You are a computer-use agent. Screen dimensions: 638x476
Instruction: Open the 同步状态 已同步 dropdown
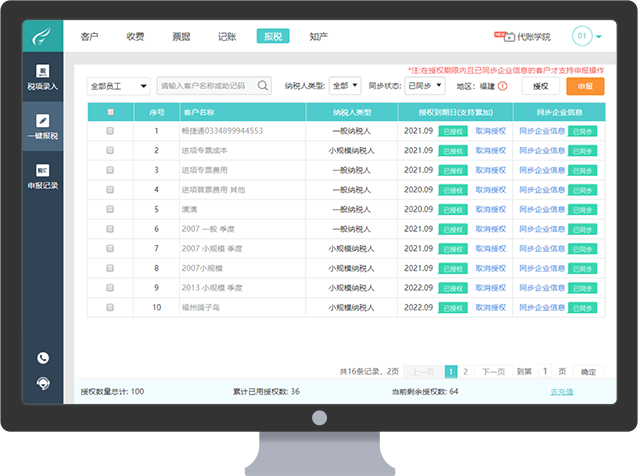[x=425, y=85]
